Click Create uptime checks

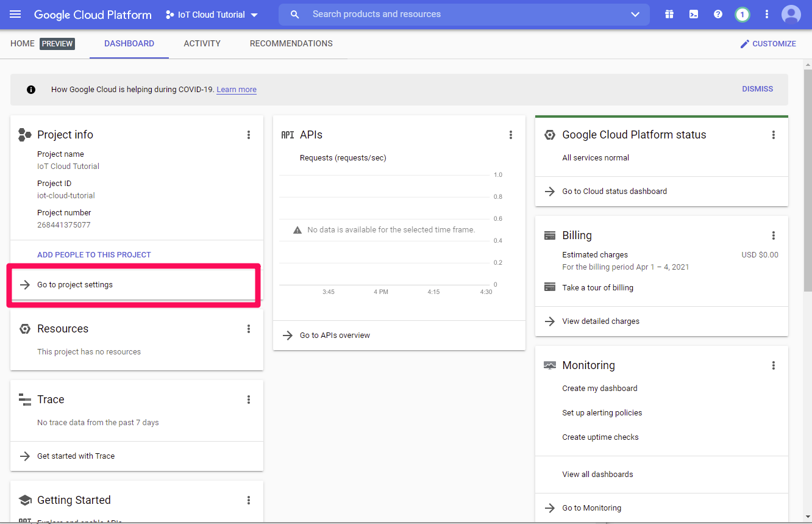(600, 437)
